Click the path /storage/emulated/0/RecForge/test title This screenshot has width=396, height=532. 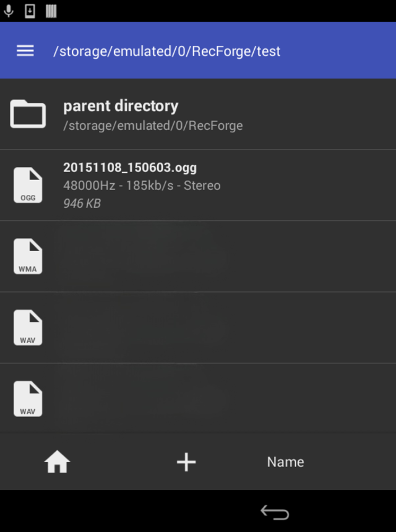(166, 51)
